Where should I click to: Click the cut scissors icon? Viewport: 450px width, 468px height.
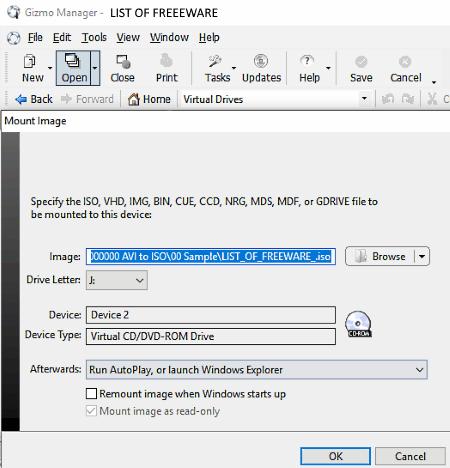click(432, 99)
